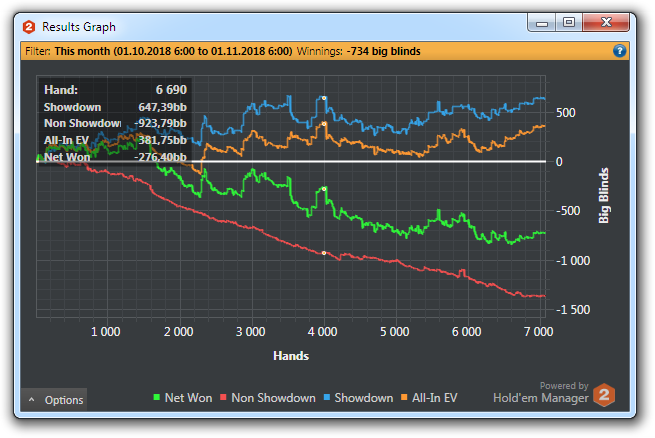This screenshot has width=655, height=438.
Task: Click the y-axis label 500
Action: coord(566,113)
